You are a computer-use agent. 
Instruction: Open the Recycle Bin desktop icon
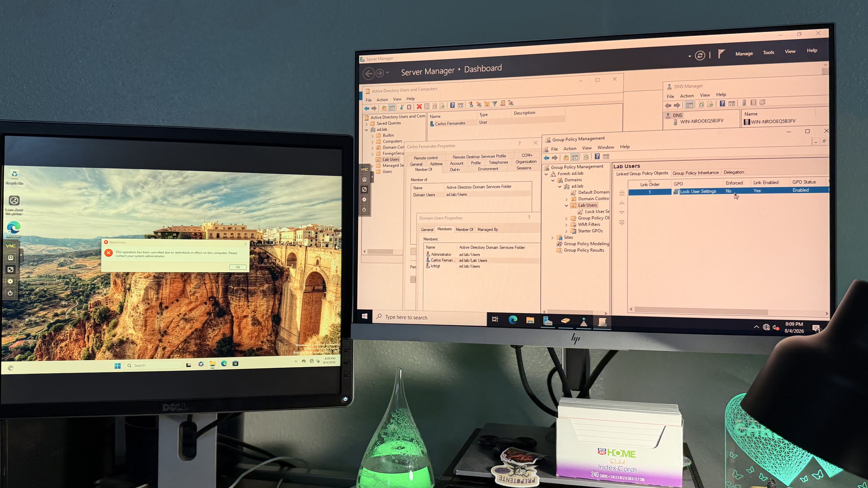[14, 177]
